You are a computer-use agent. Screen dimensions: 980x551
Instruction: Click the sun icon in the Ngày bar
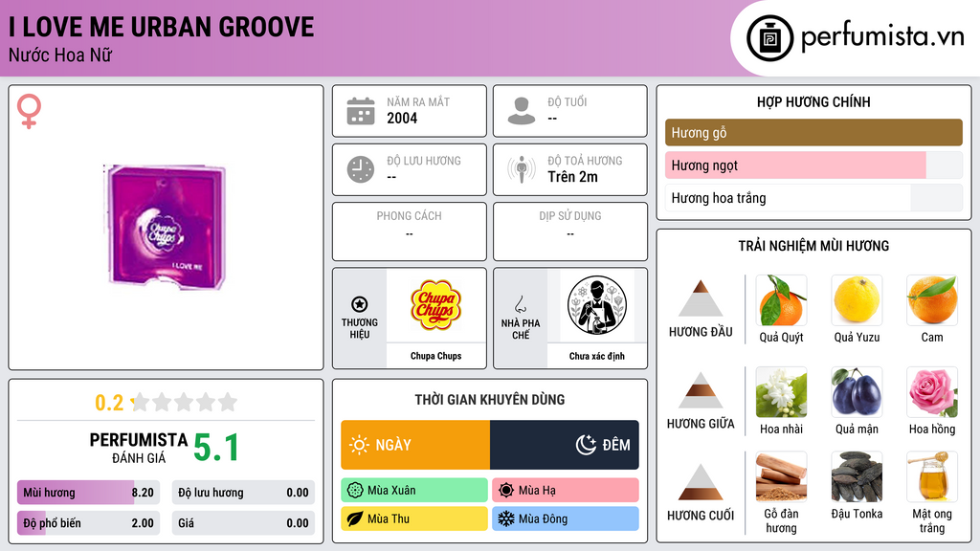pyautogui.click(x=359, y=445)
